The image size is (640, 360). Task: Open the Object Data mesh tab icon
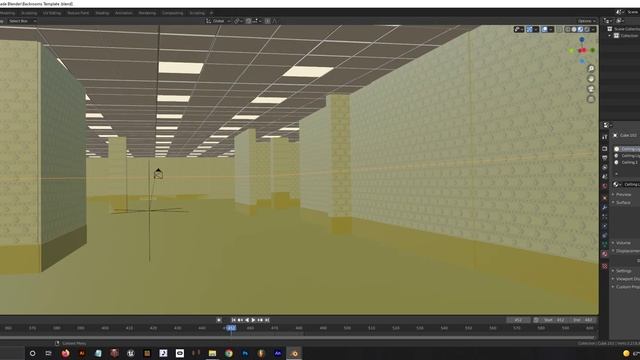pyautogui.click(x=604, y=244)
